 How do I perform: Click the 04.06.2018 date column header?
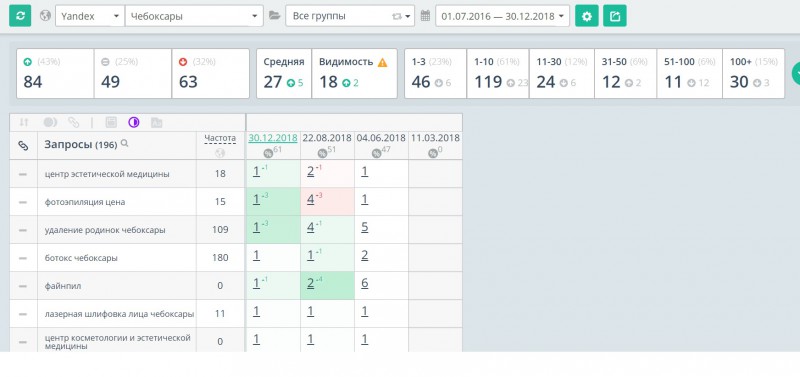[381, 138]
